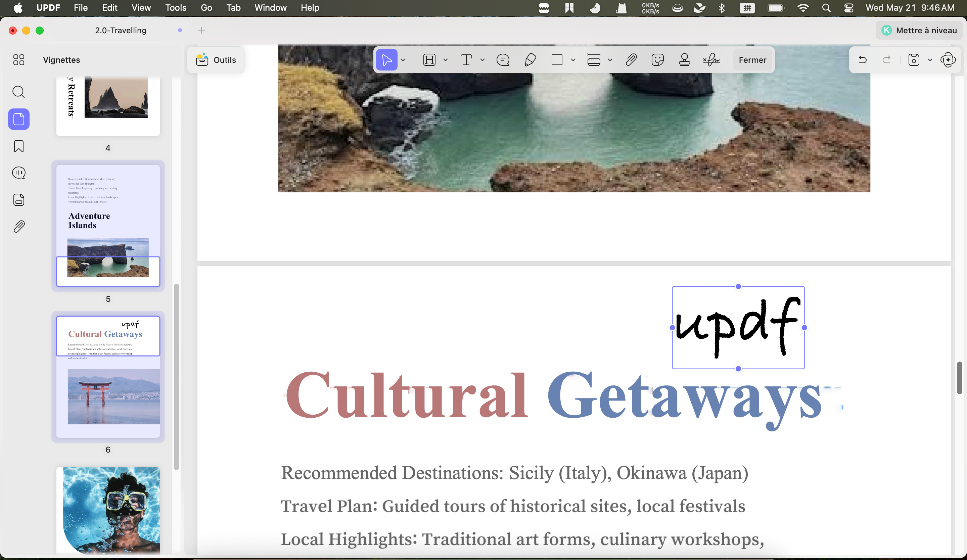Select the pencil drawing tool
Image resolution: width=967 pixels, height=560 pixels.
coord(530,60)
